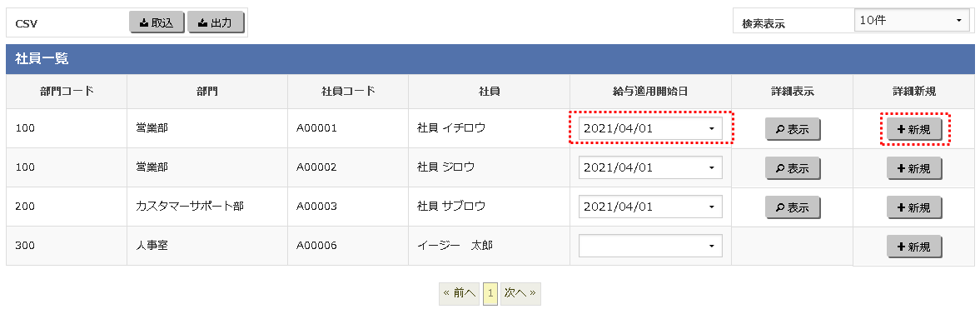This screenshot has height=309, width=980.
Task: Click 営業部 cell in A00001 row
Action: point(206,128)
